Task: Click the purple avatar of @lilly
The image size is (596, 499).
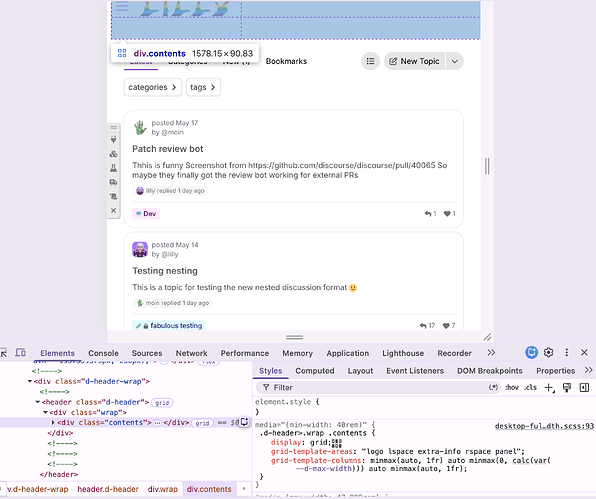Action: [x=140, y=249]
